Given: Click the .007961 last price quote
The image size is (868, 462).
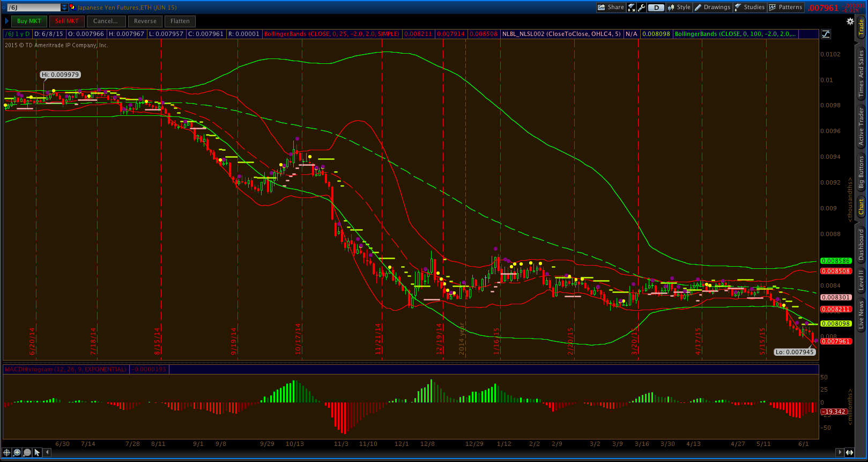Looking at the screenshot, I should click(823, 8).
